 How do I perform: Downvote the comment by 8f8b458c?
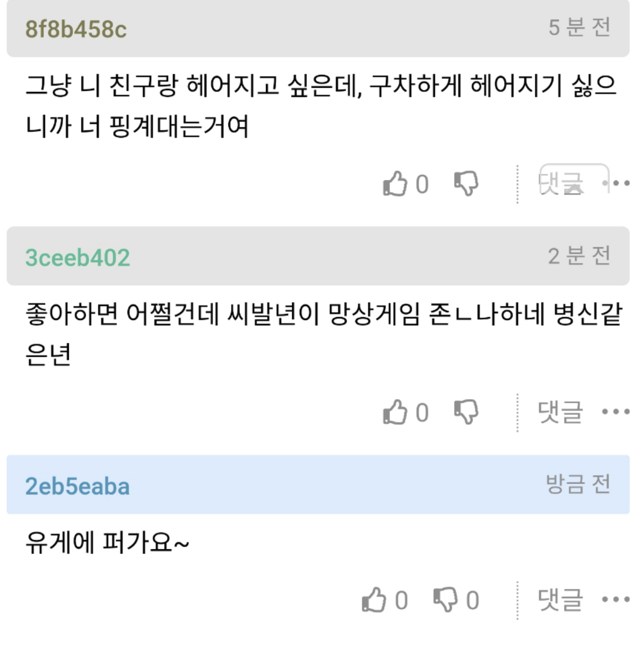click(x=466, y=184)
